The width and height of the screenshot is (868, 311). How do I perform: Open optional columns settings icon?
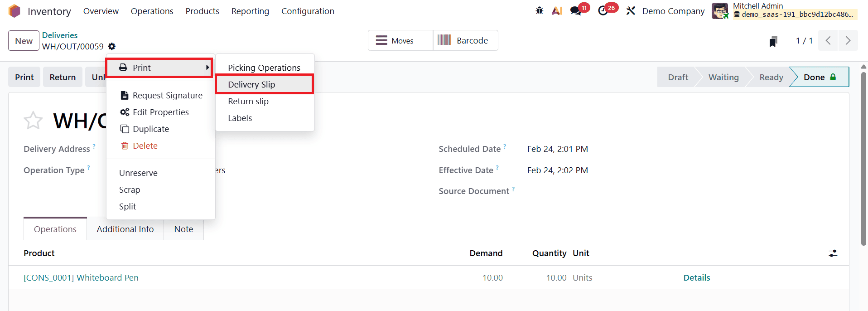click(x=833, y=253)
